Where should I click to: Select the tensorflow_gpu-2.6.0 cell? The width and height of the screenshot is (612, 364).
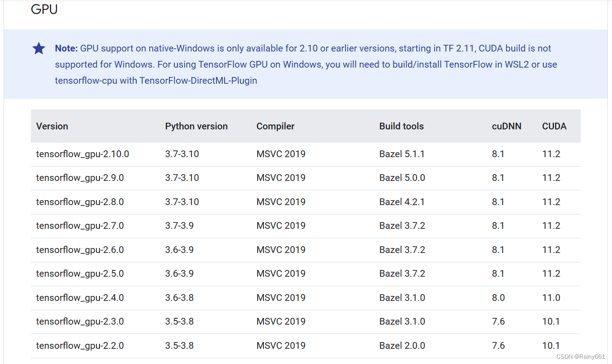coord(80,250)
